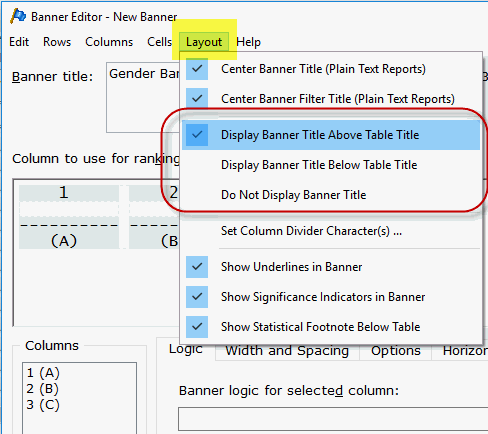Open the Edit menu

[x=19, y=42]
